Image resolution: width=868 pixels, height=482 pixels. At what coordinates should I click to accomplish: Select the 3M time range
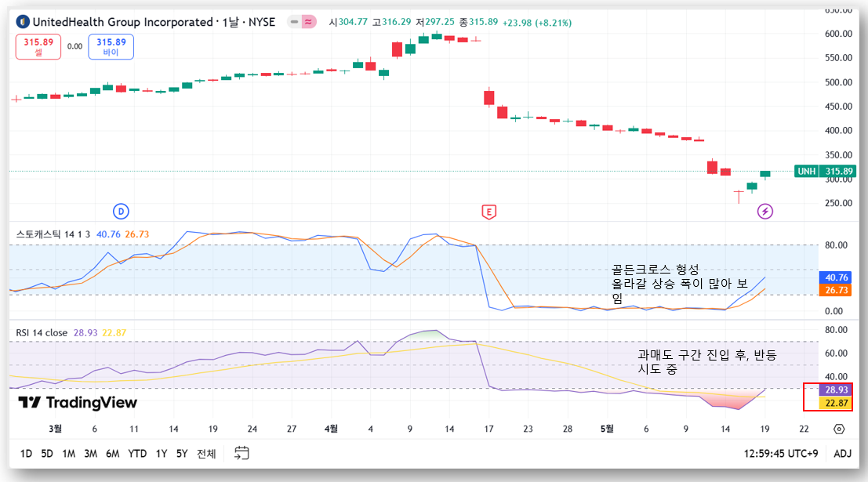pos(91,454)
